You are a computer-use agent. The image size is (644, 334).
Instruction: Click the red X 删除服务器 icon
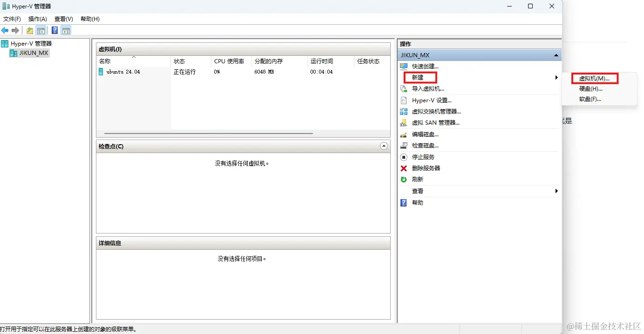coord(404,168)
